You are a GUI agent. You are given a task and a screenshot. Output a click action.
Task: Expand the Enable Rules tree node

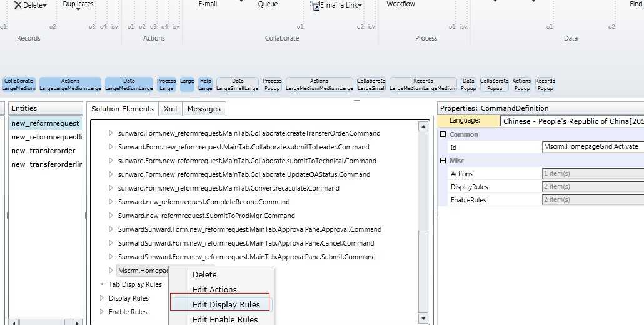(102, 312)
